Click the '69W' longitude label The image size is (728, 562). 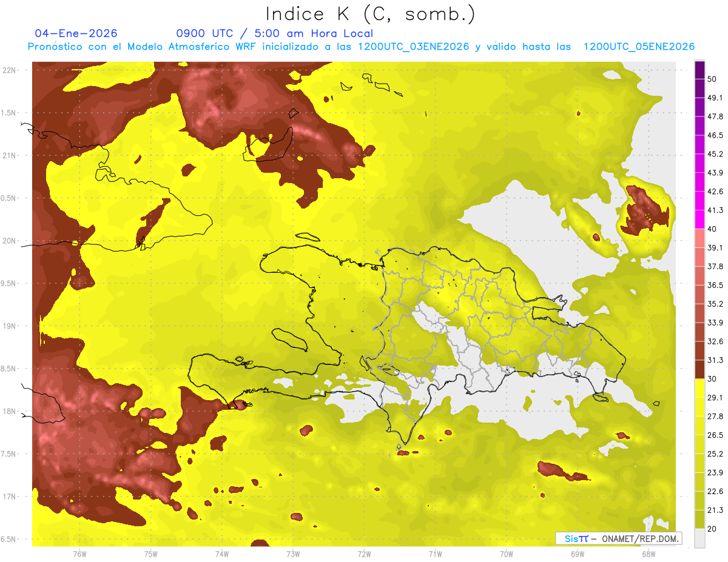[x=578, y=554]
